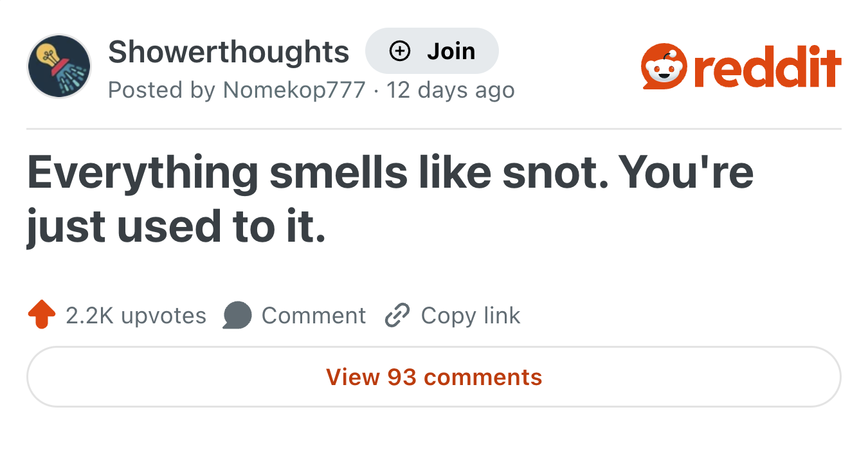This screenshot has width=868, height=450.
Task: Open Nomekop777's user profile
Action: coord(294,90)
